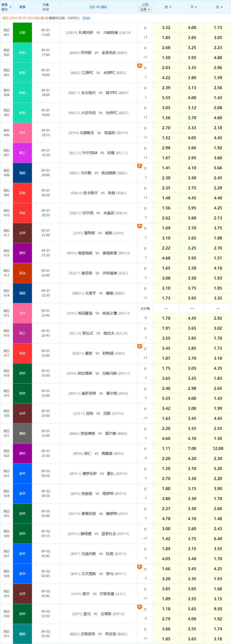
Task: Click the 单 badge on match 011 摩纳哥
Action: click(139, 226)
